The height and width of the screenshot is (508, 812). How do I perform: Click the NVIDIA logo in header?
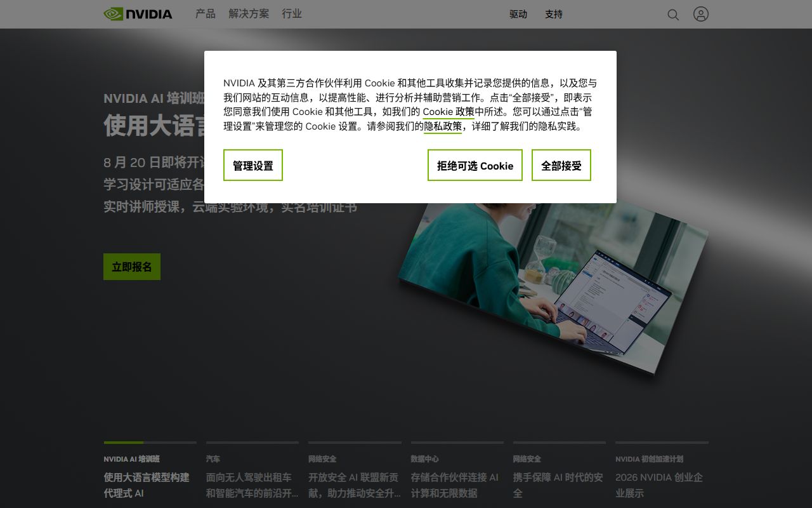138,14
